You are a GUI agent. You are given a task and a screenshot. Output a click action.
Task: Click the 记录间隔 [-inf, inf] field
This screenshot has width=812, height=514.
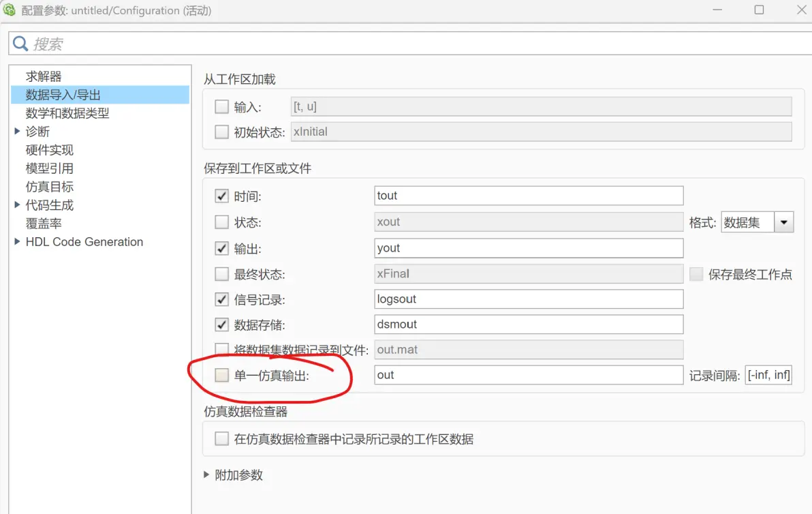pos(768,375)
